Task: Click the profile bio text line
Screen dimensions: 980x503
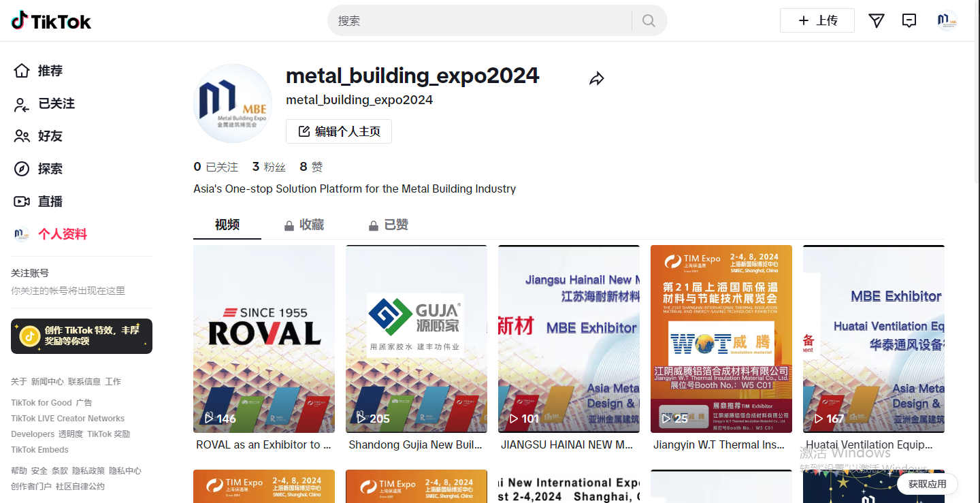Action: click(355, 189)
